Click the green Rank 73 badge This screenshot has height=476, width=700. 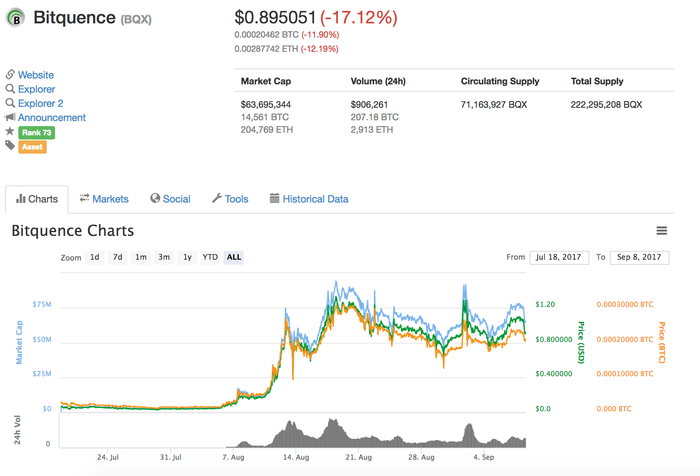click(x=37, y=133)
